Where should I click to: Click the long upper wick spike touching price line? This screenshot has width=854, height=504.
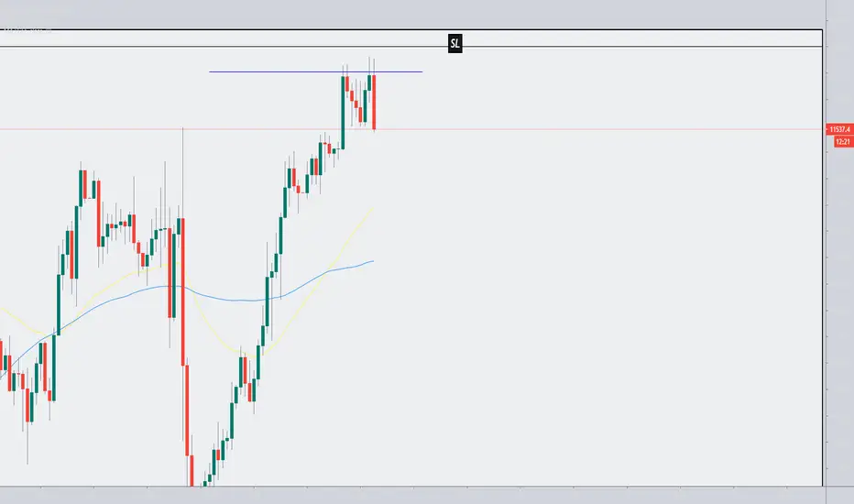coord(182,172)
